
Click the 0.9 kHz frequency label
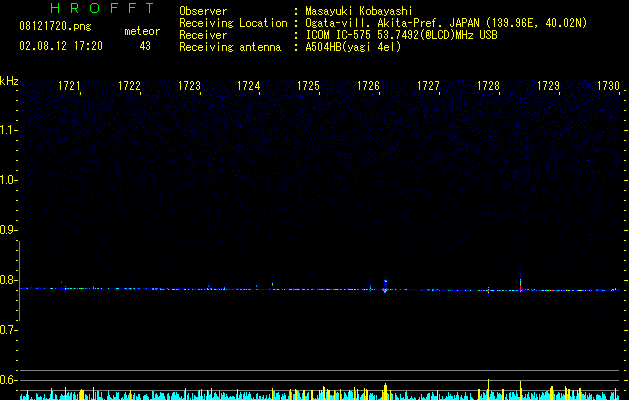[8, 230]
